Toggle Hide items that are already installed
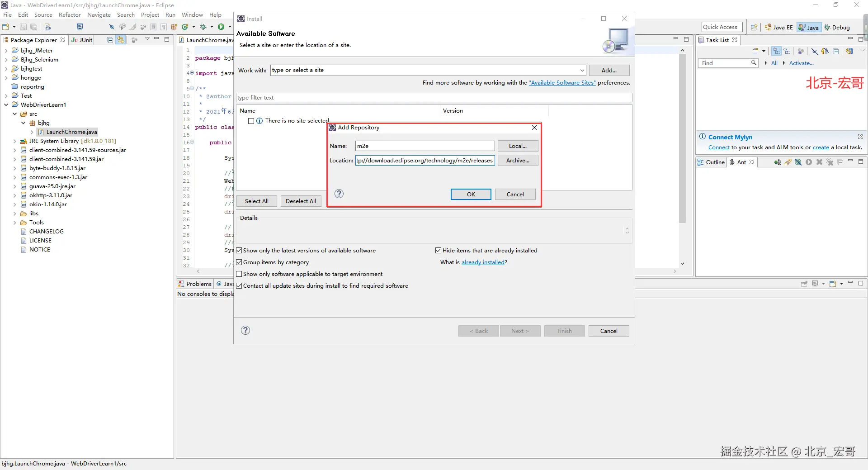The width and height of the screenshot is (868, 470). [x=438, y=251]
